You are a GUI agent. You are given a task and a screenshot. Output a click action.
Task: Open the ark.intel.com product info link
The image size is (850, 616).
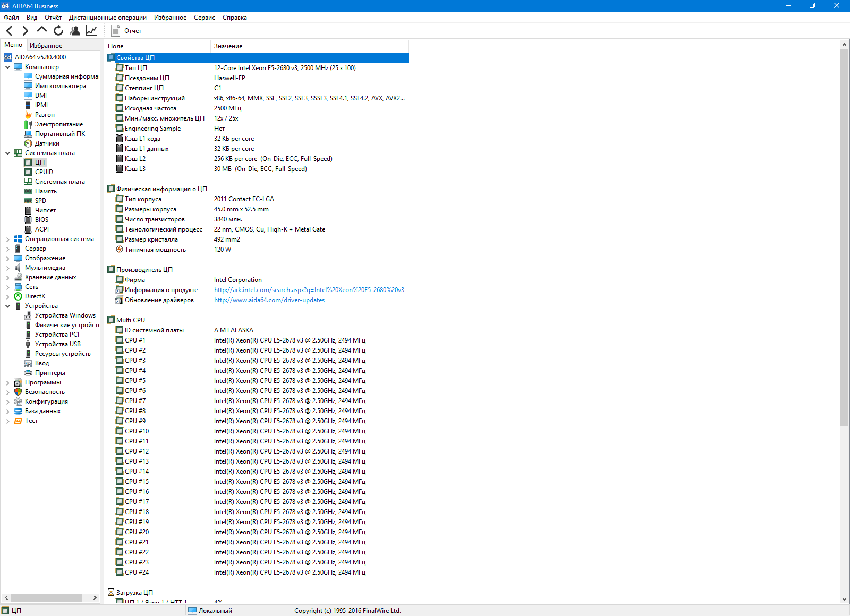[309, 290]
